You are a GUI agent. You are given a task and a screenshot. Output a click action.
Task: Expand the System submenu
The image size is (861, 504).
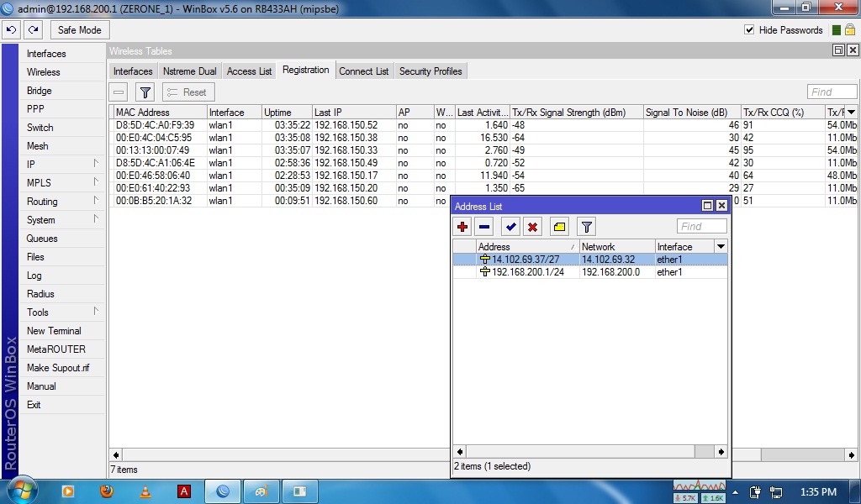[x=61, y=220]
